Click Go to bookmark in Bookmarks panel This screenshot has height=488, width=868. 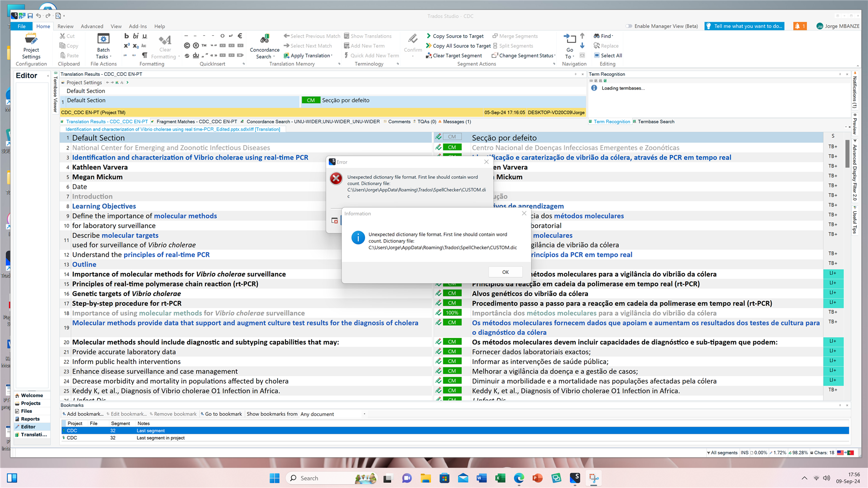click(221, 414)
